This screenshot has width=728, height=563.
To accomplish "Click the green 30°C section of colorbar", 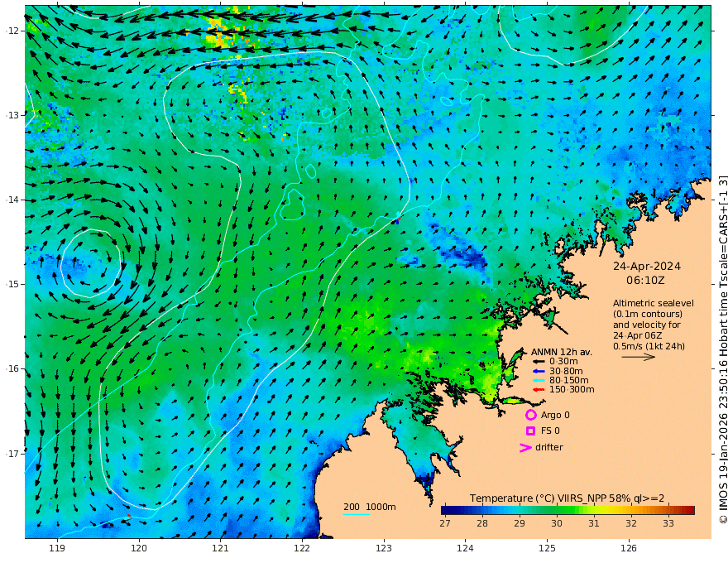I will click(x=557, y=510).
